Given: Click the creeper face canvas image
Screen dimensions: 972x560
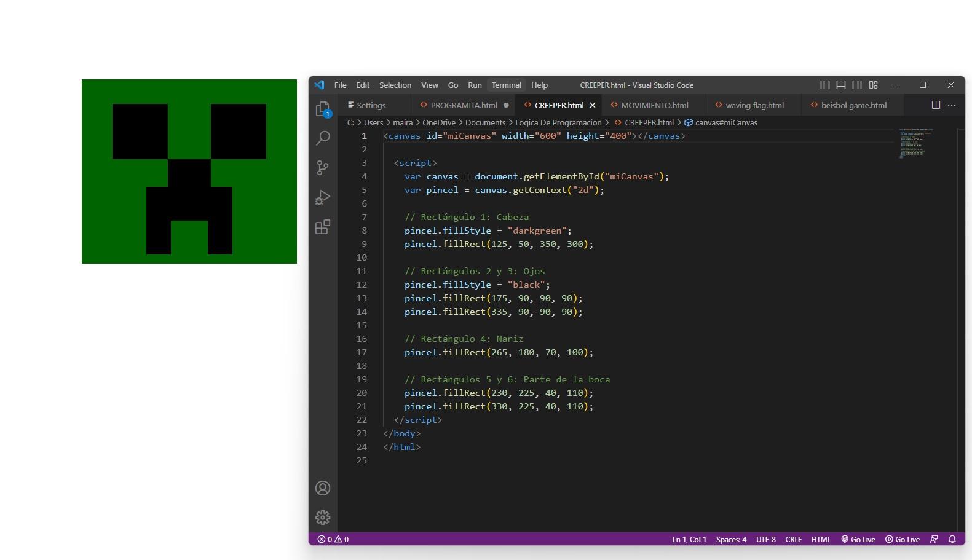Looking at the screenshot, I should pos(189,172).
